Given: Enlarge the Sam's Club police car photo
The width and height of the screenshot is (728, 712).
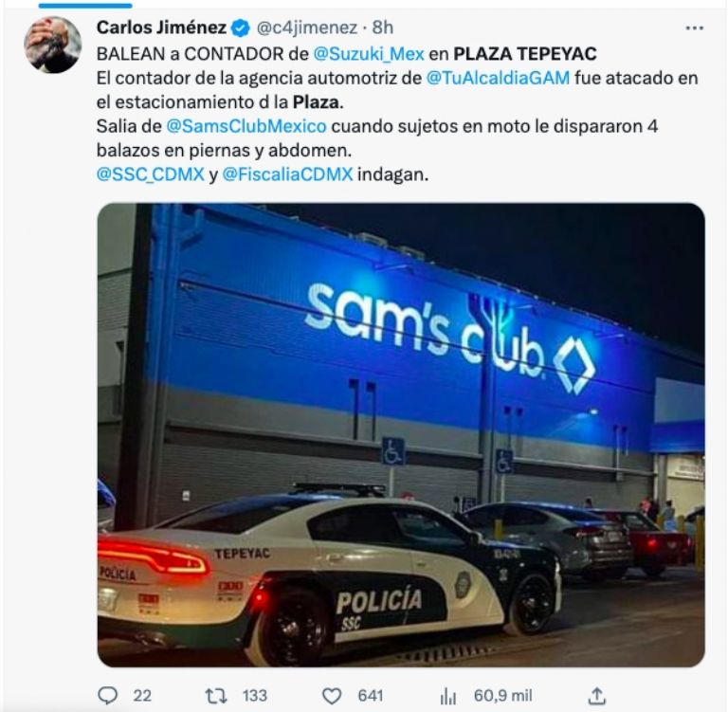Looking at the screenshot, I should pyautogui.click(x=401, y=435).
